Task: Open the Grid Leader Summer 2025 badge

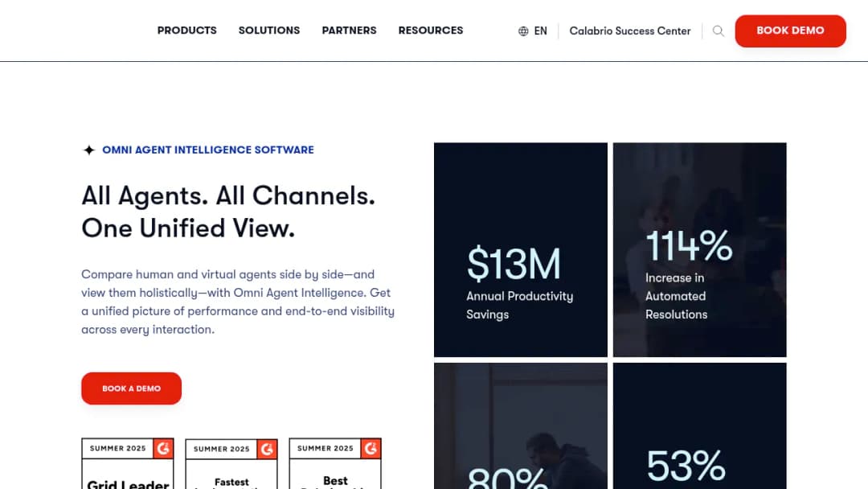Action: [x=128, y=463]
